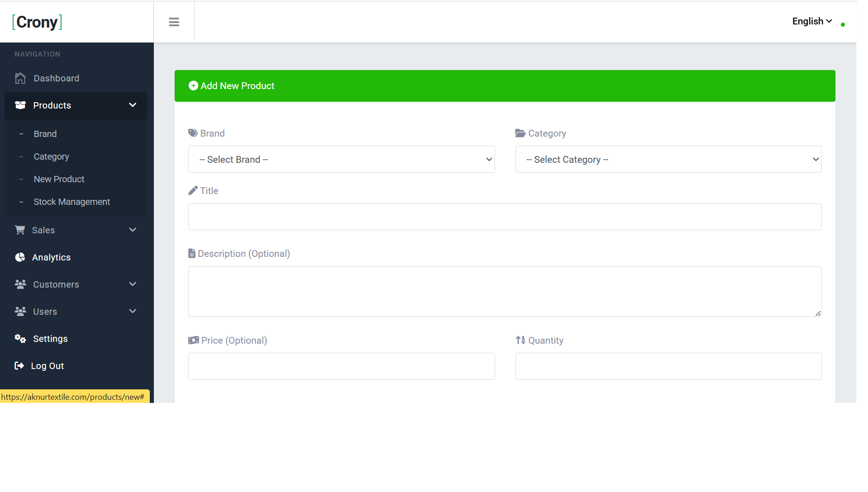Expand the Users menu chevron
Screen dimensions: 868x492
[x=133, y=311]
